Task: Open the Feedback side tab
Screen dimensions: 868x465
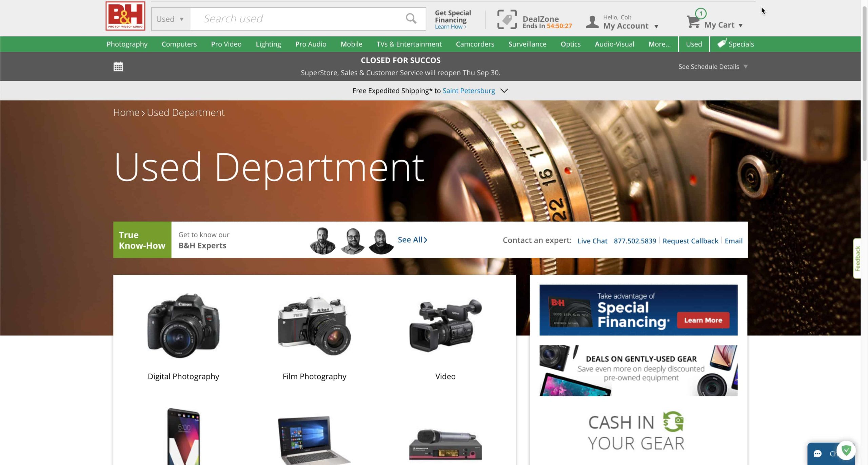Action: pos(857,258)
